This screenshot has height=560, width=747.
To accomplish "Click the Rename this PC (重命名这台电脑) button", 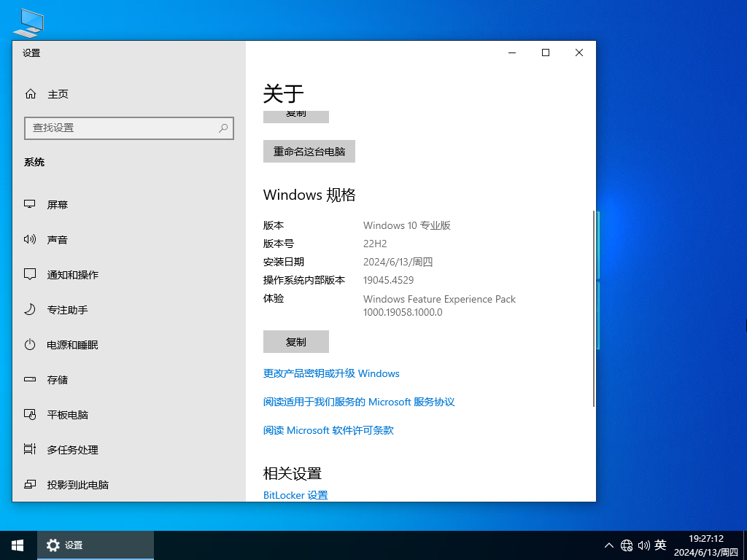I will [x=309, y=152].
